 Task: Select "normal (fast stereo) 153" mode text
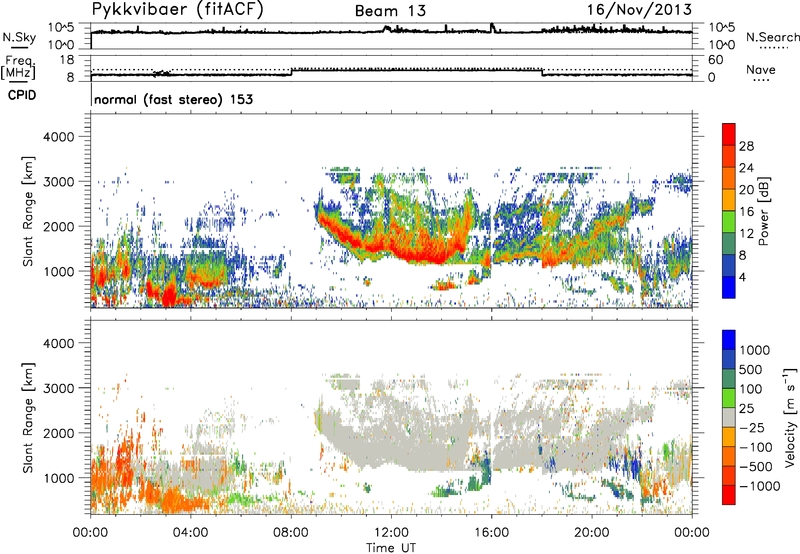pyautogui.click(x=173, y=99)
